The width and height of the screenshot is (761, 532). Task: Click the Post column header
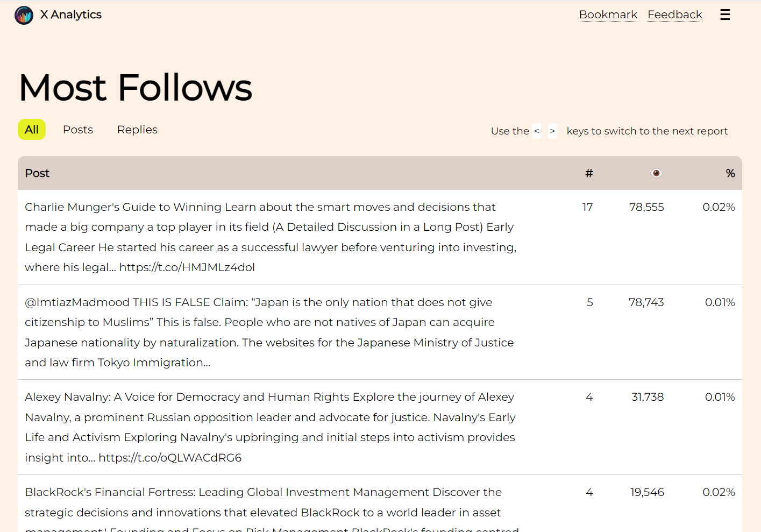[37, 173]
